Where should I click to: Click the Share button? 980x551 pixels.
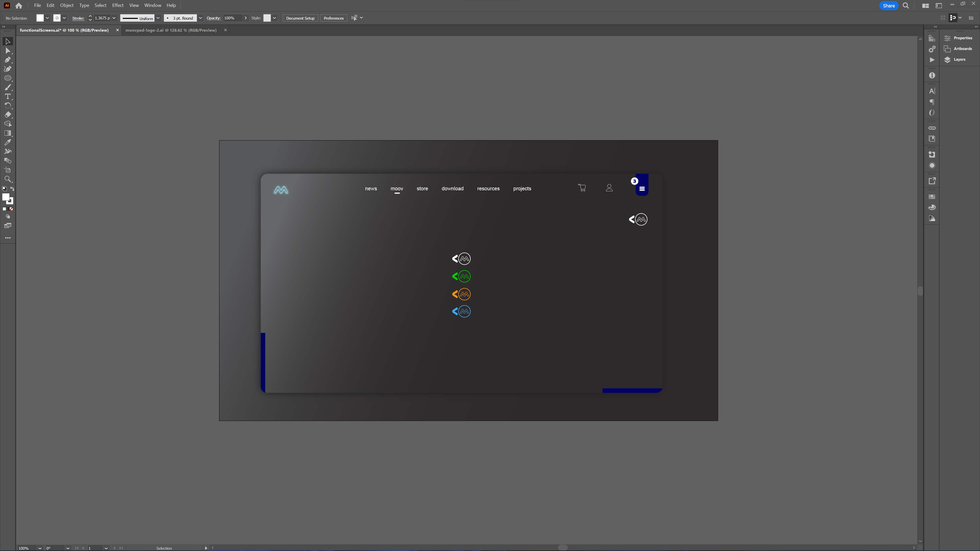pos(889,6)
